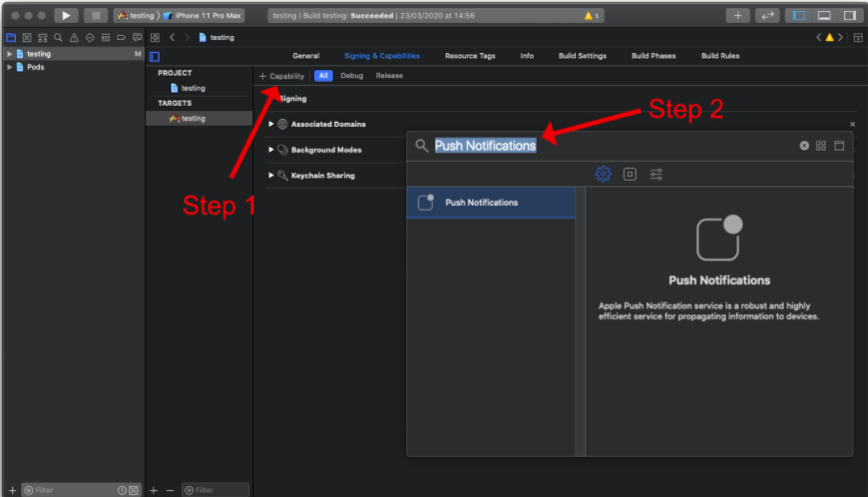Go forward in editor history
This screenshot has height=497, width=868.
pyautogui.click(x=187, y=38)
